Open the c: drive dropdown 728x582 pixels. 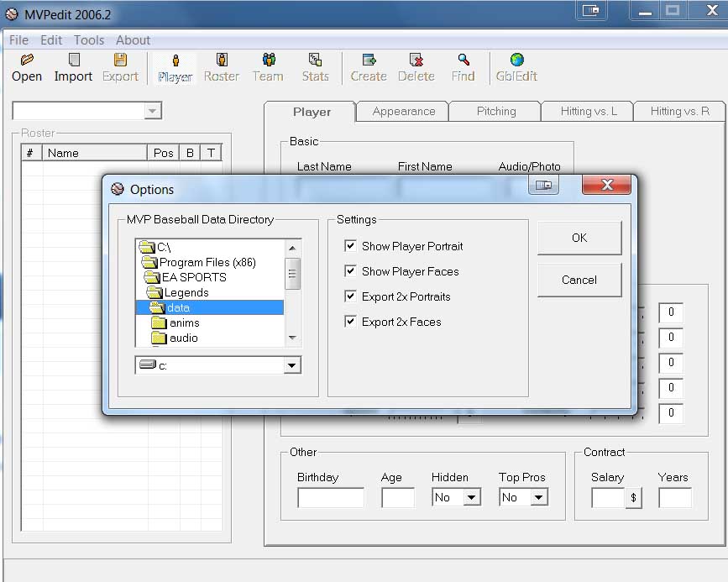pos(291,365)
